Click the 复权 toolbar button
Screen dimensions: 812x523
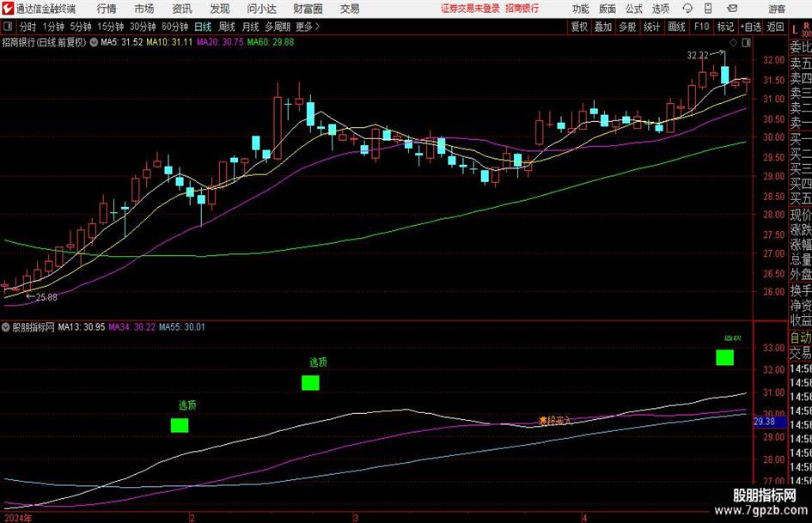coord(579,27)
